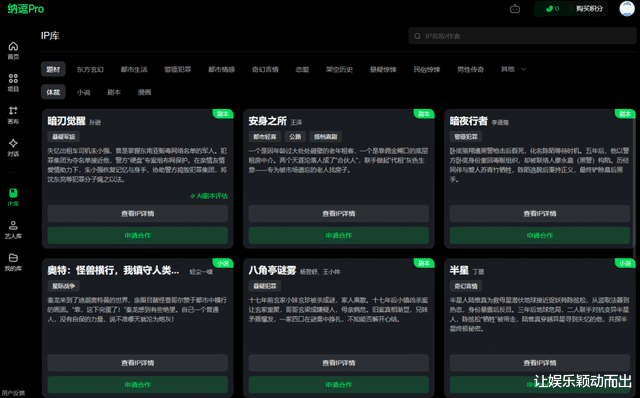
Task: Filter by 漫画 format
Action: click(144, 92)
